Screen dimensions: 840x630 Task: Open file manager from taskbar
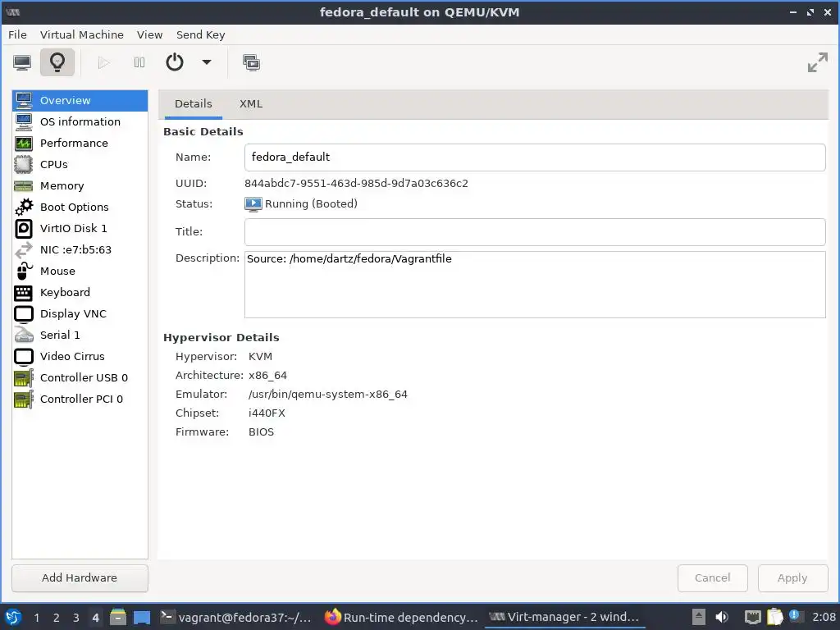pos(118,617)
